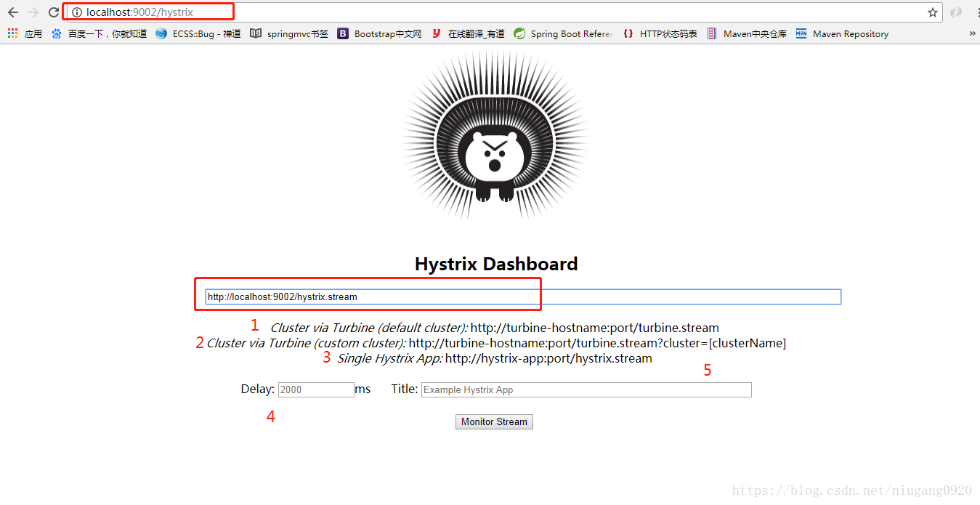Bookmark this page with the star icon

tap(933, 12)
